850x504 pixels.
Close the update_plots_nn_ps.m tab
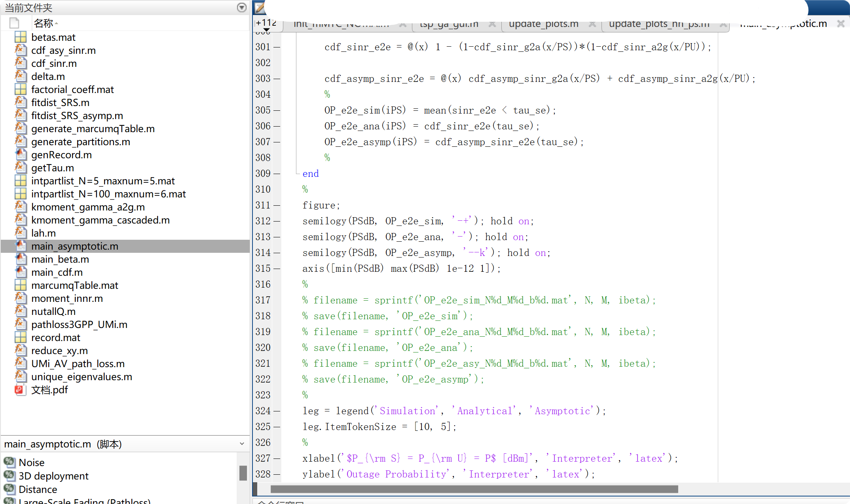(723, 25)
